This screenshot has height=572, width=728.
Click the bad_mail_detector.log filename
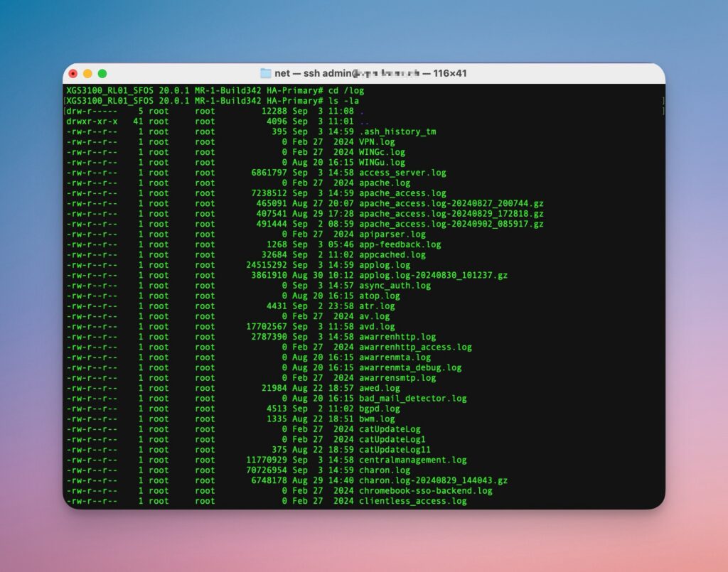(x=412, y=398)
